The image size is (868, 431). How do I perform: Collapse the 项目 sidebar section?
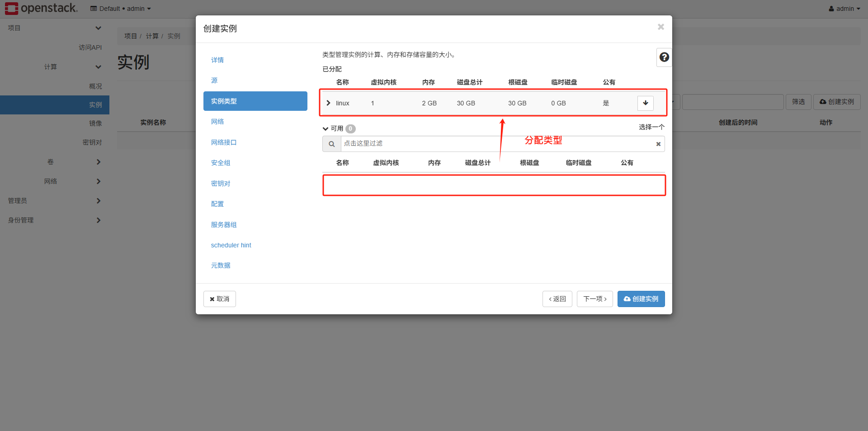(x=54, y=28)
